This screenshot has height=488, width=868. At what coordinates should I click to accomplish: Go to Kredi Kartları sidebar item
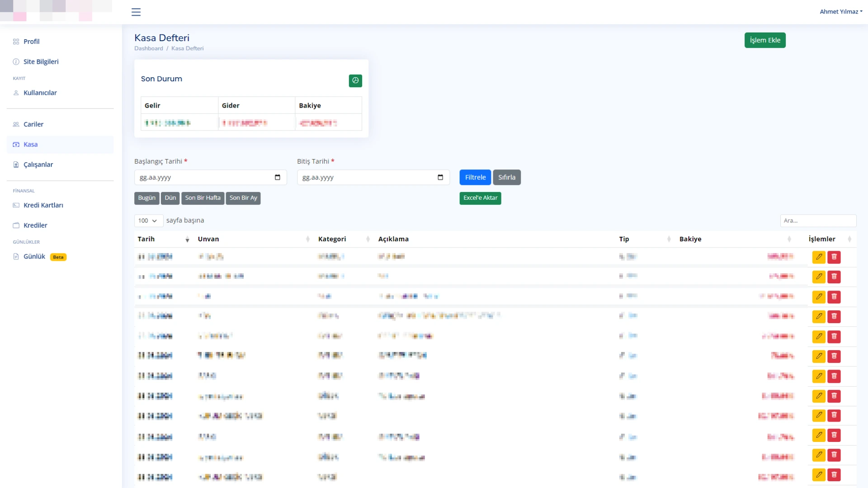tap(43, 205)
